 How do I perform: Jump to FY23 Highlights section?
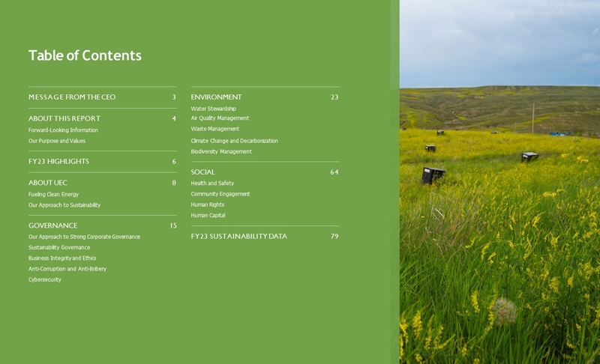58,162
